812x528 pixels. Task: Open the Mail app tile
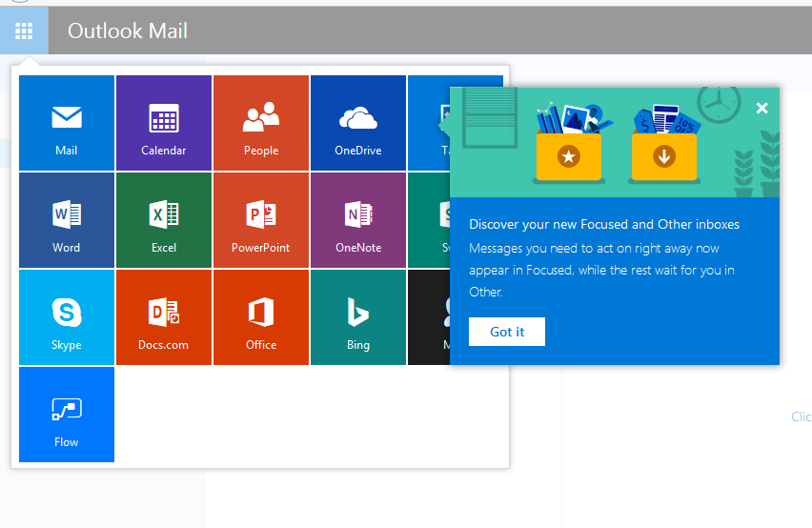pyautogui.click(x=67, y=123)
